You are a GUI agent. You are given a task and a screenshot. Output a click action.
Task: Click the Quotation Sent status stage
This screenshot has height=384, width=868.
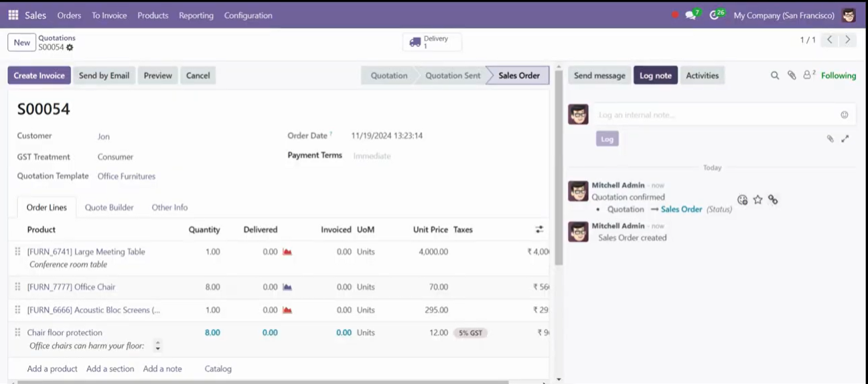pos(453,76)
